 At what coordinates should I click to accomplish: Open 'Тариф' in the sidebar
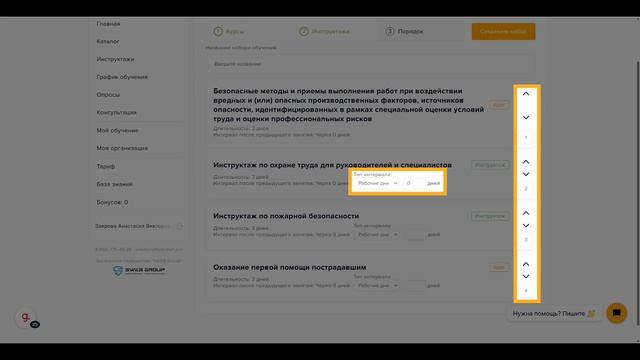click(x=106, y=166)
